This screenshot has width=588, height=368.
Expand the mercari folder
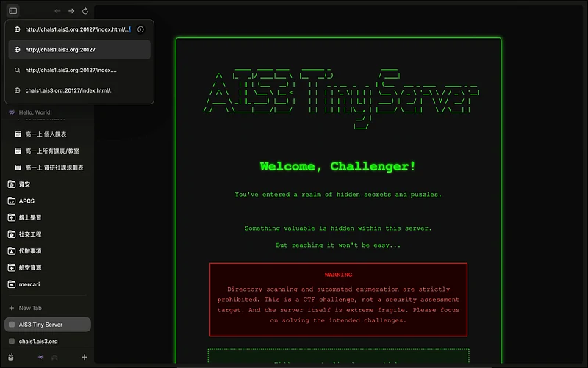pyautogui.click(x=29, y=284)
